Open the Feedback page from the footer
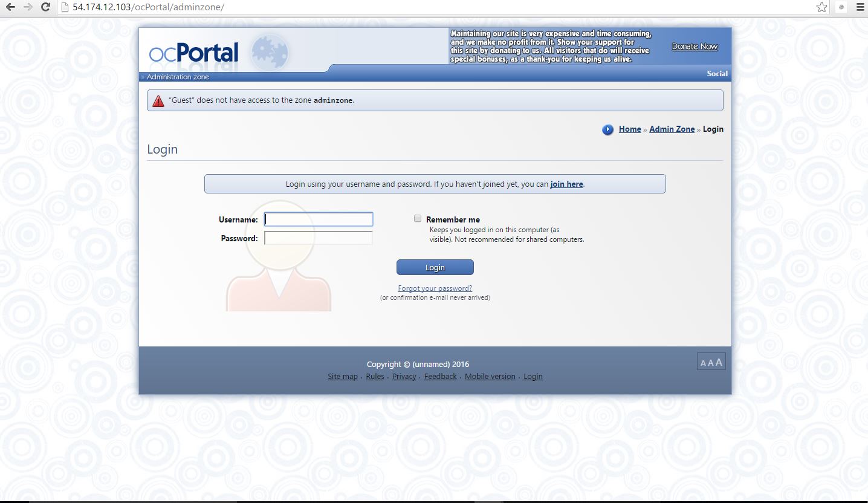 440,376
